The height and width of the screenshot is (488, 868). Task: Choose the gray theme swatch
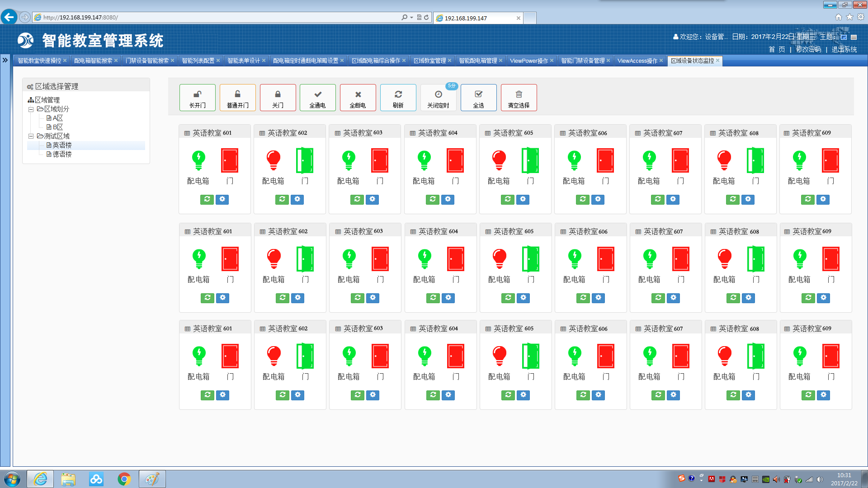coord(854,37)
